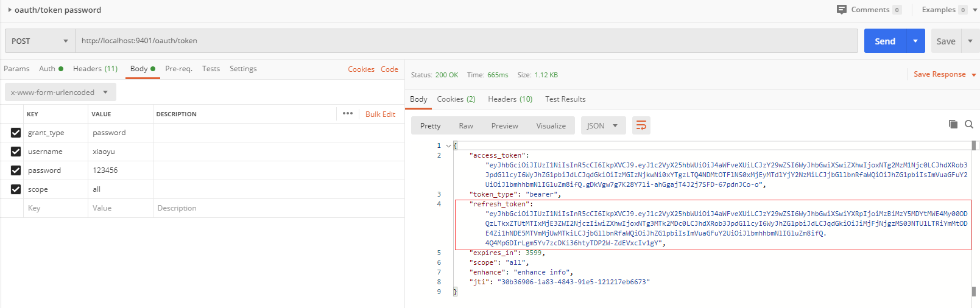Click the 'scope' key cell
Image resolution: width=980 pixels, height=308 pixels.
tap(56, 189)
